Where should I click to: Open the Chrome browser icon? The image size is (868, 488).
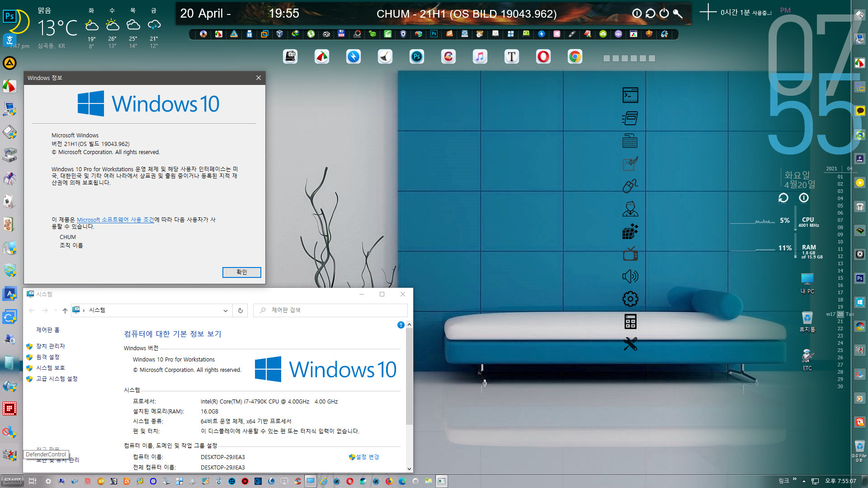[x=575, y=56]
